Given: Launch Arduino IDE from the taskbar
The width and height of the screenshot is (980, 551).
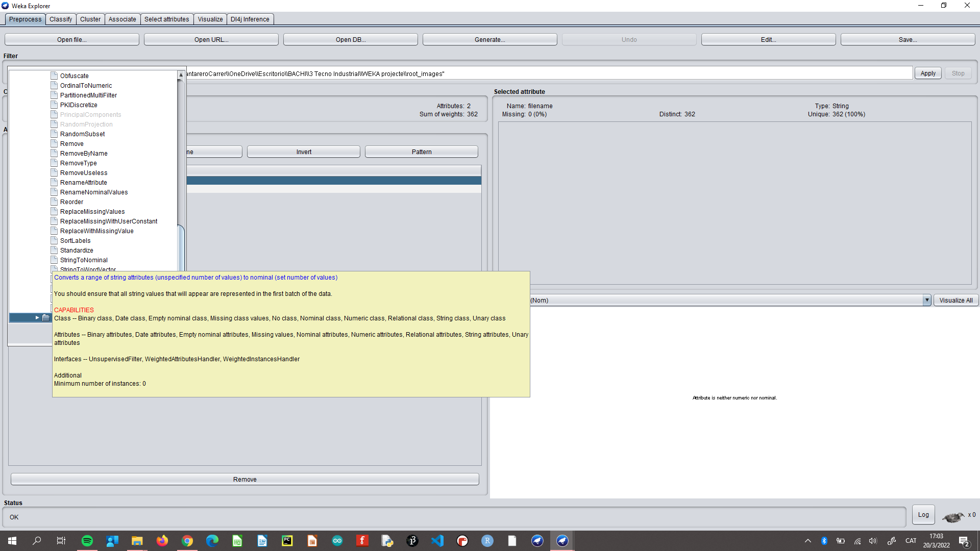Looking at the screenshot, I should pos(337,541).
